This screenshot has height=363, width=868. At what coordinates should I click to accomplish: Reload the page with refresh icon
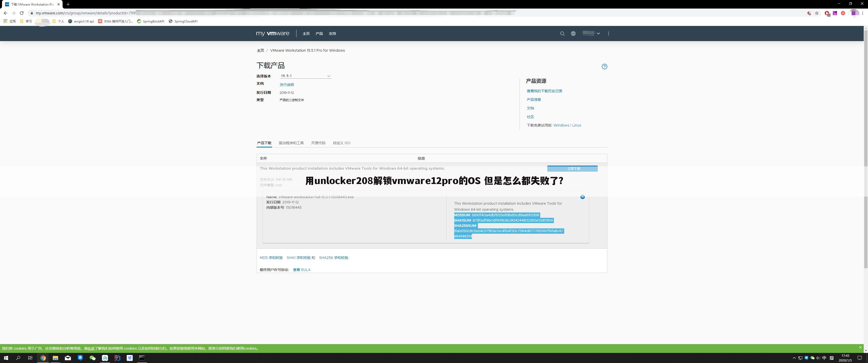(21, 13)
